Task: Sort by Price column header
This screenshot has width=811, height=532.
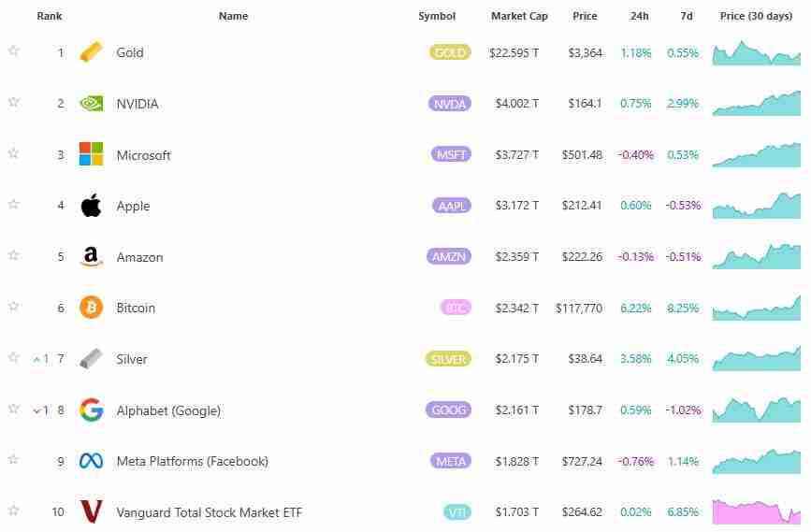Action: point(585,16)
